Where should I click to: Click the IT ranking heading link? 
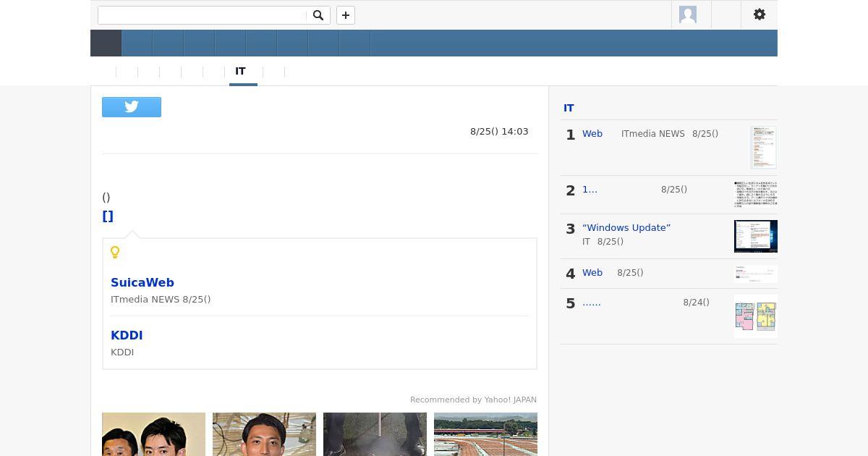(x=569, y=108)
